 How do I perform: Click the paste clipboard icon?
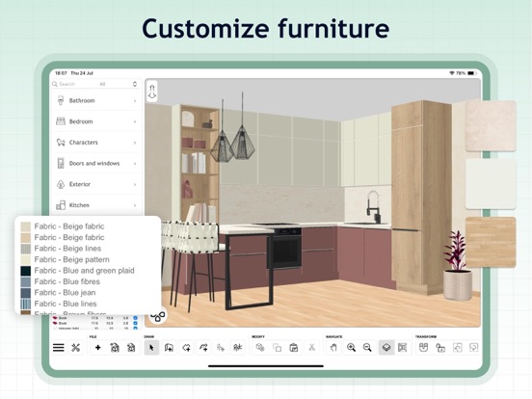(x=294, y=347)
